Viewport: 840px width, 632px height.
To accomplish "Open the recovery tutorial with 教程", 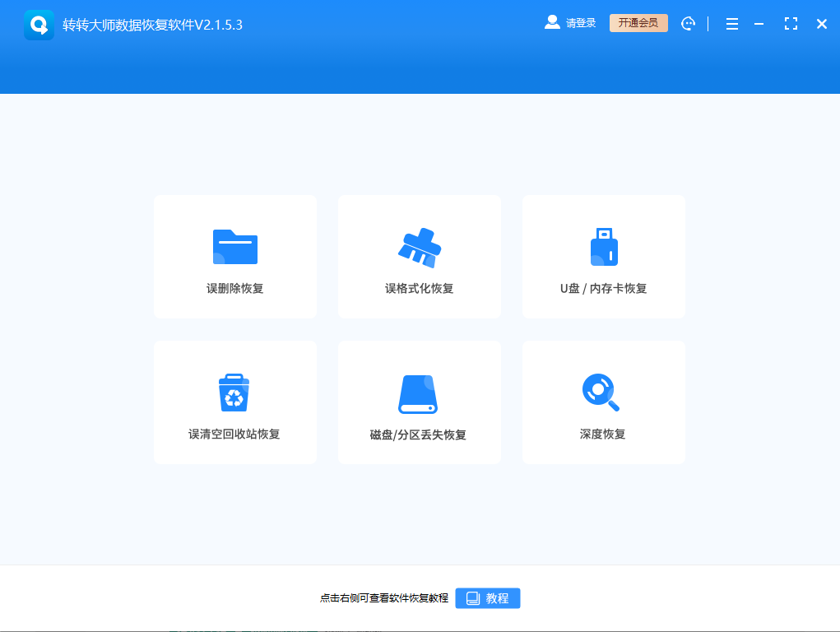I will click(488, 598).
